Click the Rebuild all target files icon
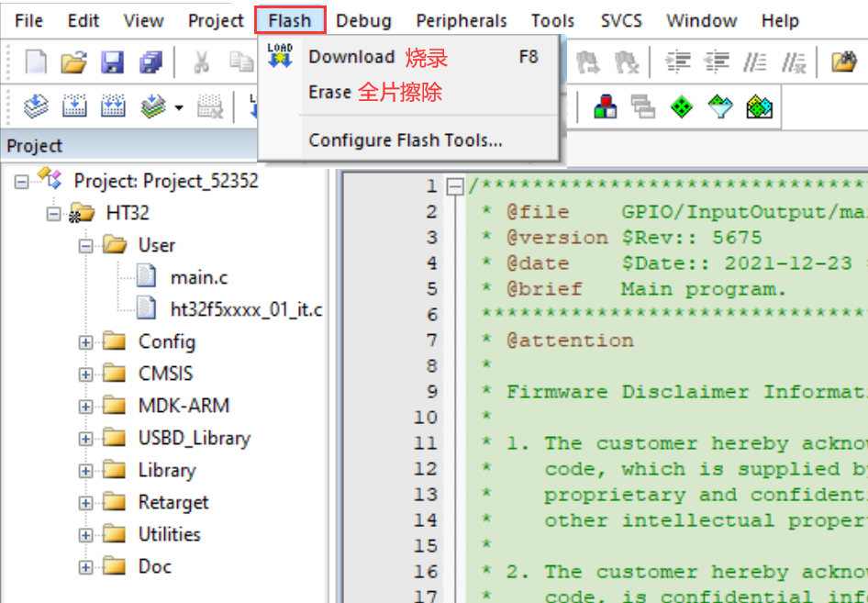Viewport: 868px width, 603px height. point(113,107)
